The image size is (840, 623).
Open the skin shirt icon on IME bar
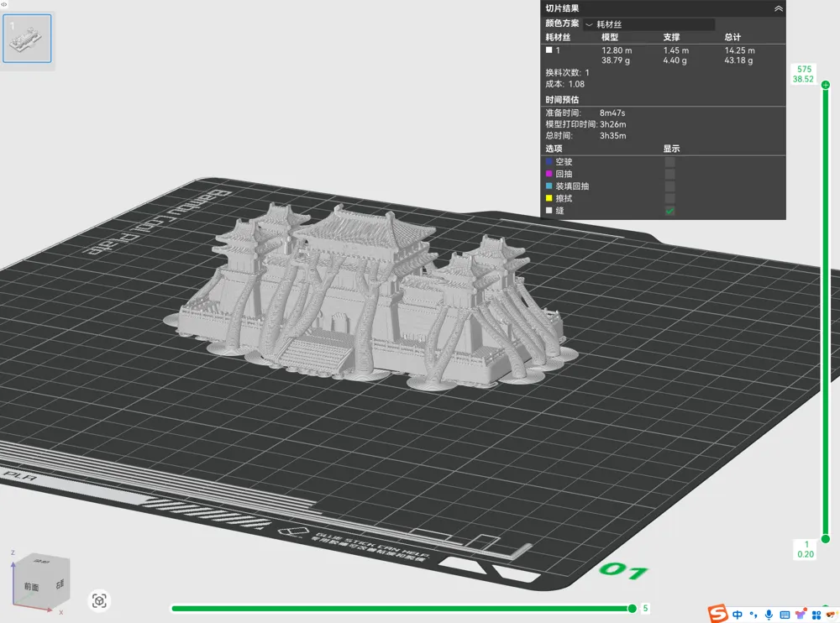click(x=801, y=615)
